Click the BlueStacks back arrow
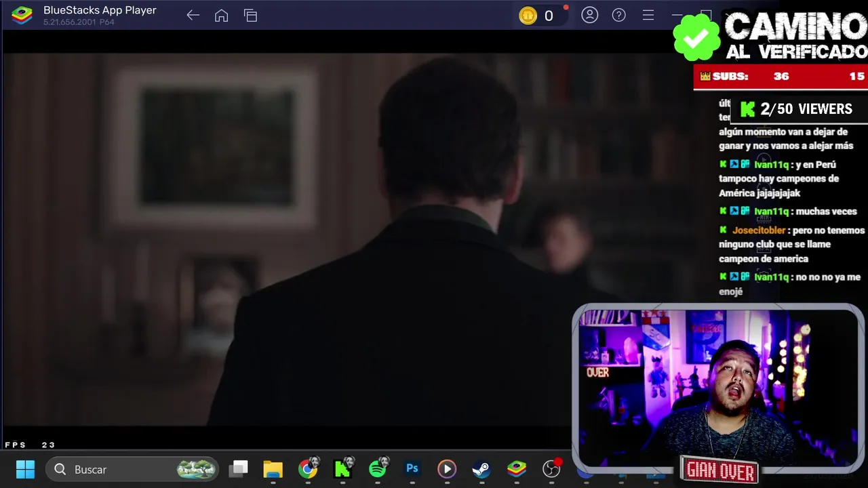 [x=193, y=15]
